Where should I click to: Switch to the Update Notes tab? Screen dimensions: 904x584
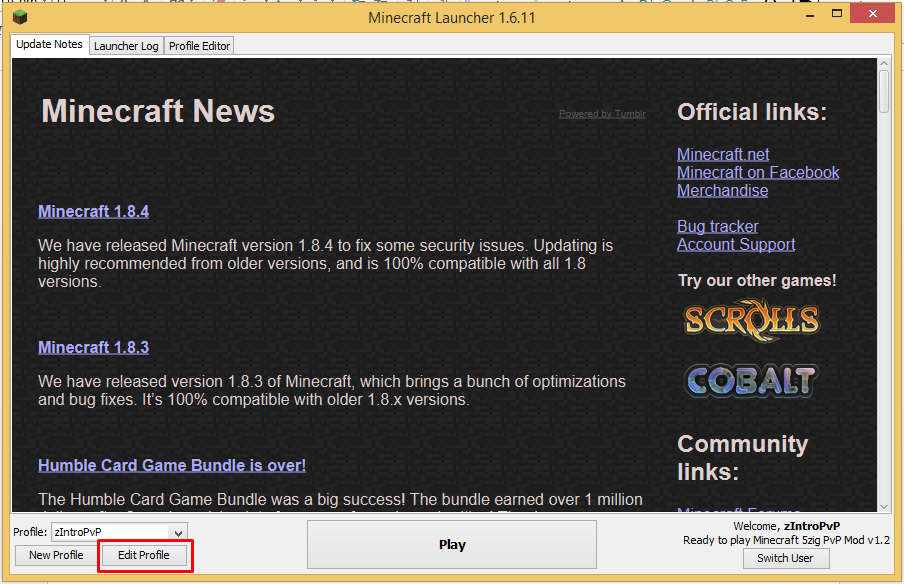[x=50, y=44]
